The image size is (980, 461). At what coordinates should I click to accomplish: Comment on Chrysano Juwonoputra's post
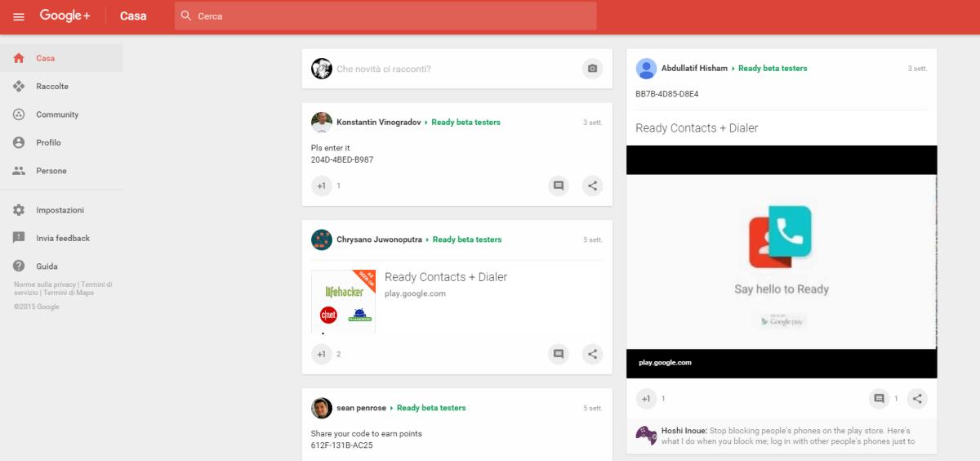[559, 354]
